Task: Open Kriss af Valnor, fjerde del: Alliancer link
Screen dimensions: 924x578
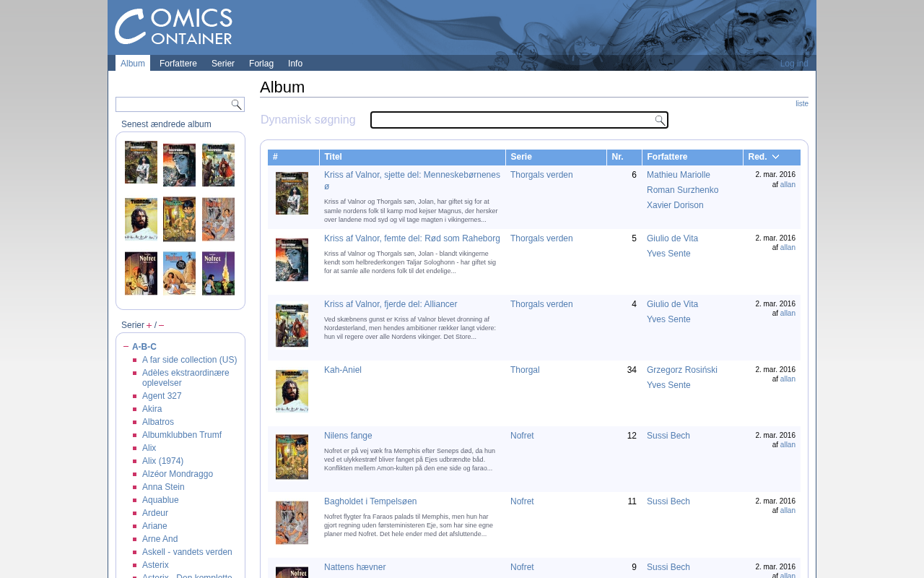Action: tap(391, 304)
